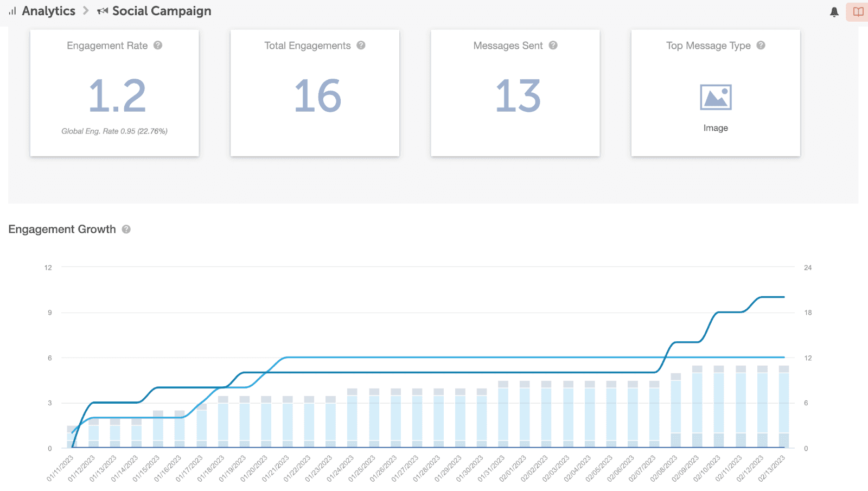Open the book guide icon
Screen dimensions: 868x491
click(x=858, y=12)
